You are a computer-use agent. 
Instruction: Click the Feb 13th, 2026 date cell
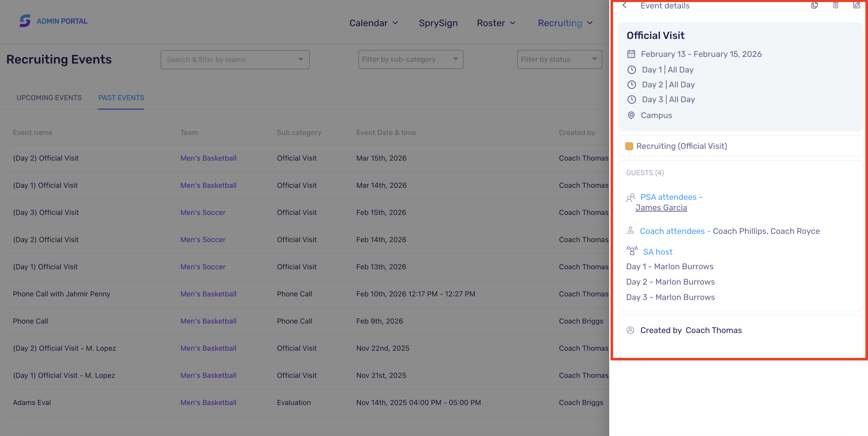(381, 266)
